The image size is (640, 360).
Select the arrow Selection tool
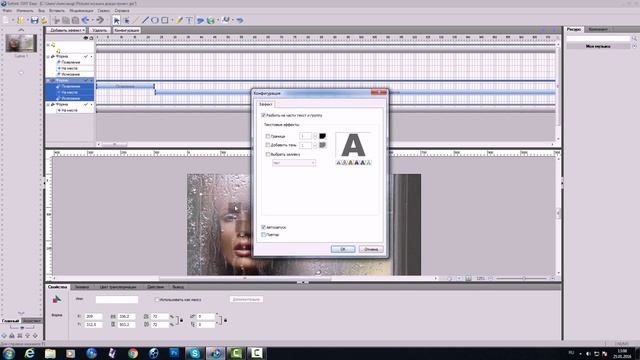(x=117, y=20)
